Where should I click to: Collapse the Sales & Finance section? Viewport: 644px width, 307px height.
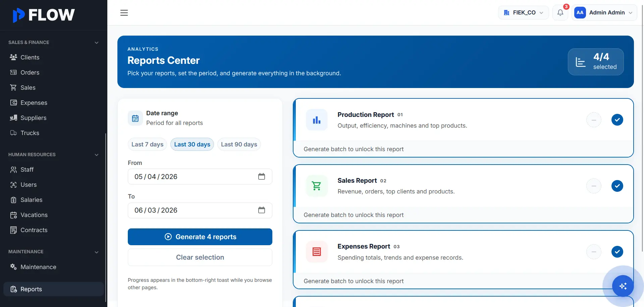click(97, 43)
